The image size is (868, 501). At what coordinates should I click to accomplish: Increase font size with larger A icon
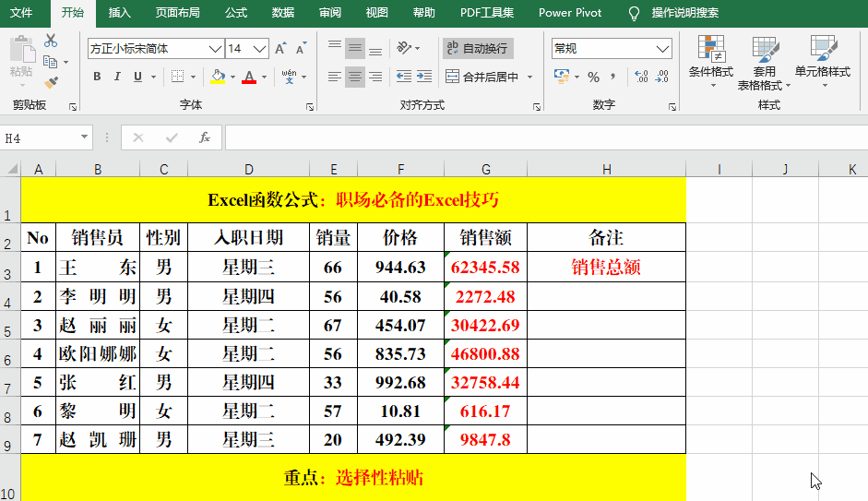[280, 49]
